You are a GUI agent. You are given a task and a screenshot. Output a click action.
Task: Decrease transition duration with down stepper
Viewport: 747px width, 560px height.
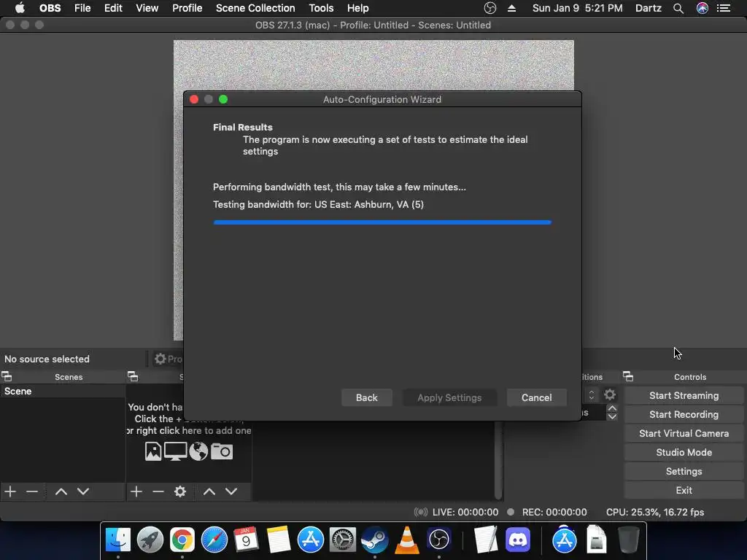coord(612,416)
